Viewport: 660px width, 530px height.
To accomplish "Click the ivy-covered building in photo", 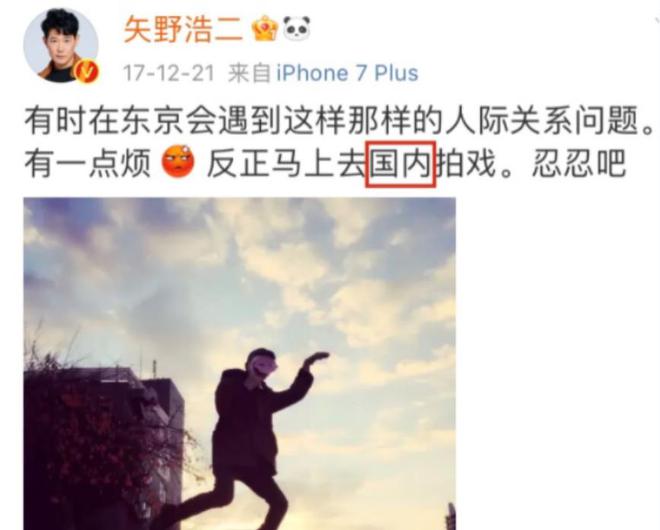I will pos(103,446).
